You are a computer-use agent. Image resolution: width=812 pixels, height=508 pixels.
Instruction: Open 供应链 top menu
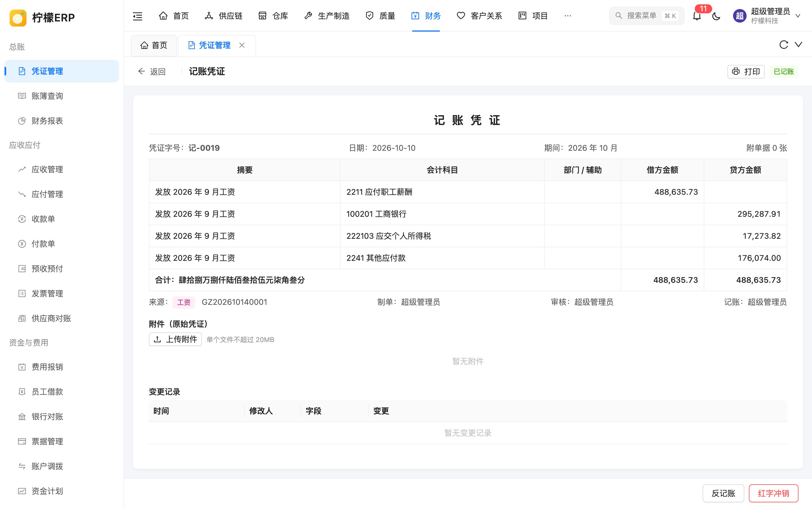223,16
